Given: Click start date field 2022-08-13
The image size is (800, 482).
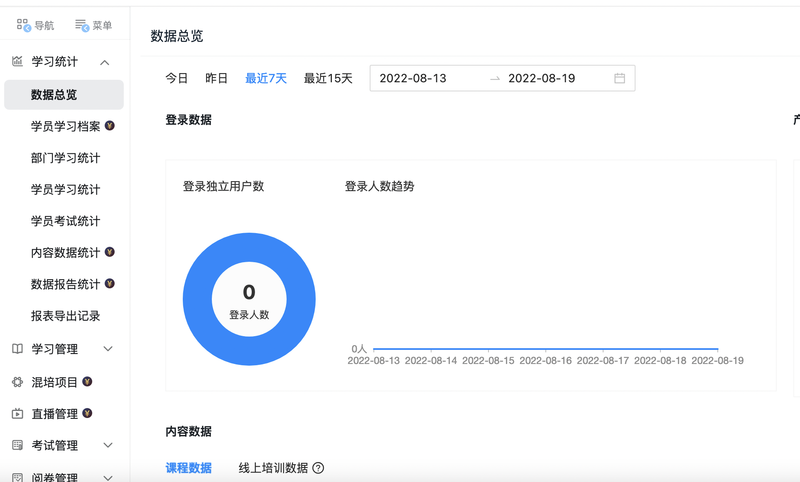Looking at the screenshot, I should pos(413,79).
